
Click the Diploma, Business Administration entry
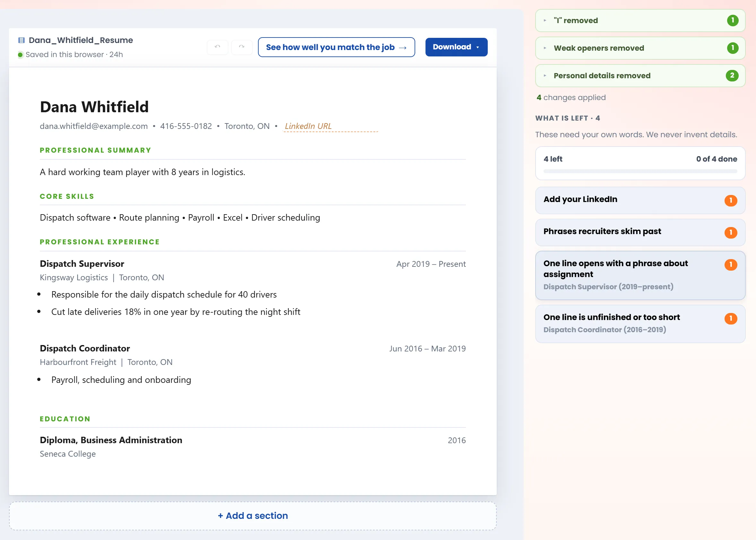coord(111,440)
